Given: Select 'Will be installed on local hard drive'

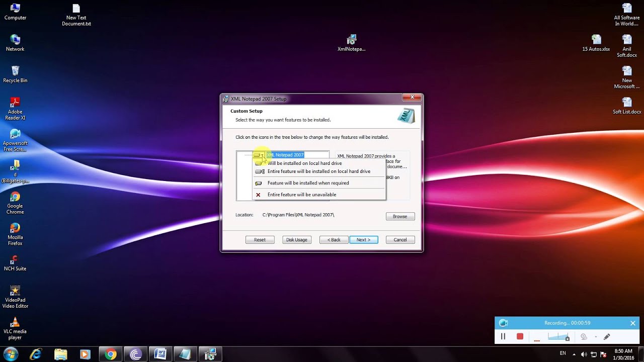Looking at the screenshot, I should click(x=319, y=163).
